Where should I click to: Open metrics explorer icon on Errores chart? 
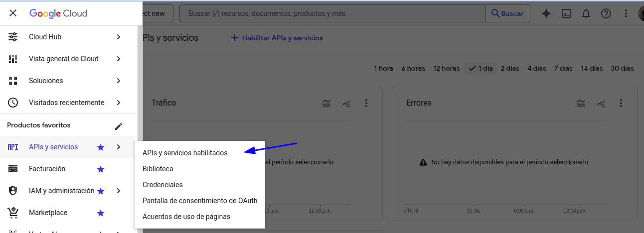click(601, 103)
